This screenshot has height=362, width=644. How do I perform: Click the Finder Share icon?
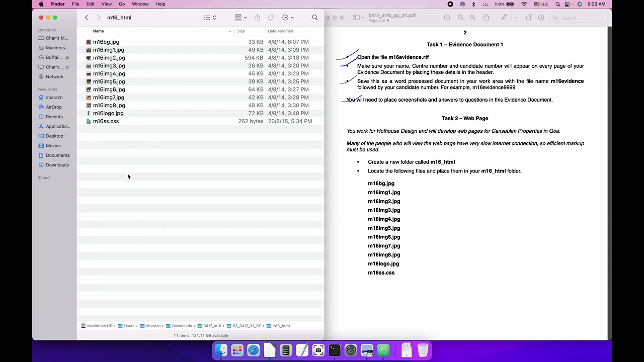pyautogui.click(x=257, y=18)
